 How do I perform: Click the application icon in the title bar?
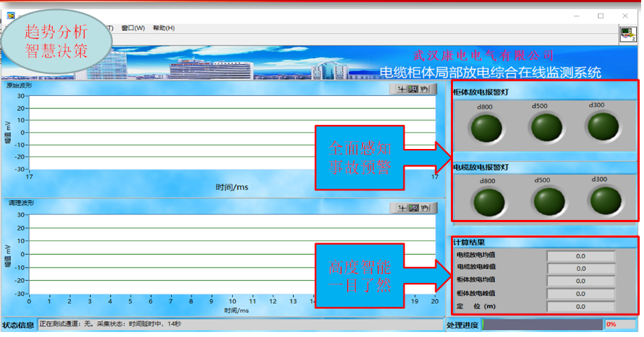point(11,16)
